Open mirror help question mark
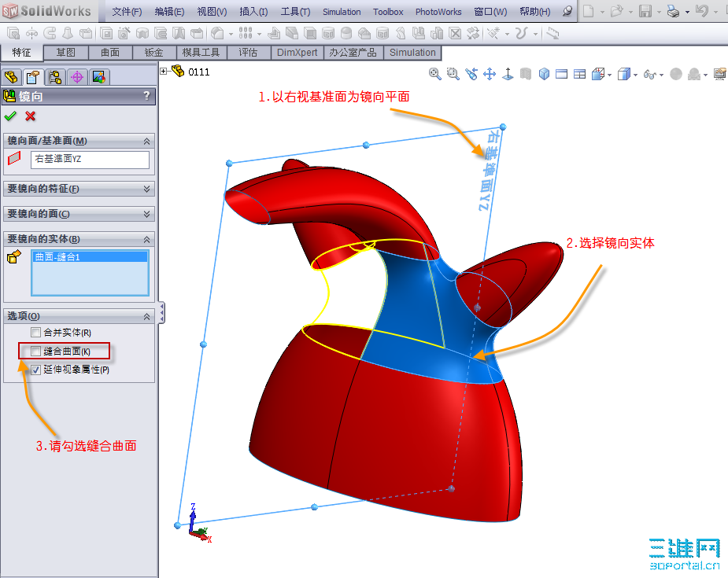 coord(146,96)
